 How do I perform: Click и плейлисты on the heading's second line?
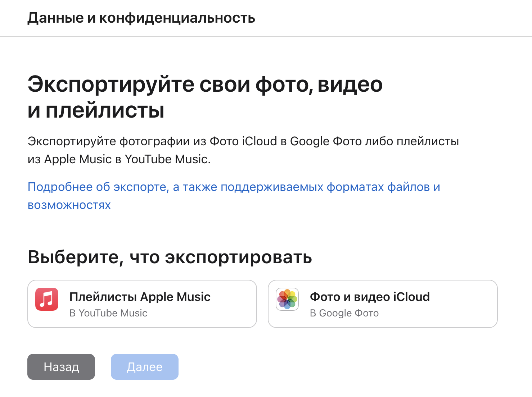pos(96,110)
